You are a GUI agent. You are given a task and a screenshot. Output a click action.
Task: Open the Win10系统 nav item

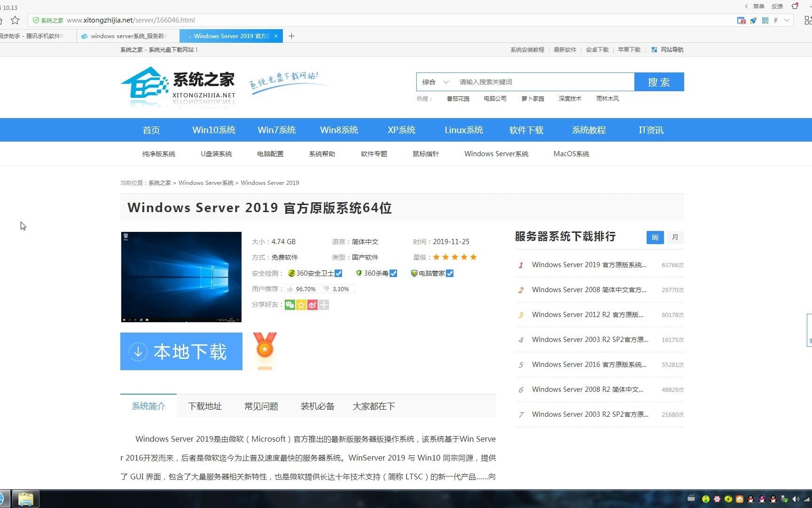[214, 130]
